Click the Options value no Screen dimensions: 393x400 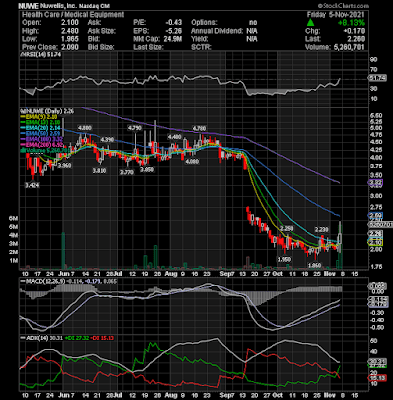(253, 23)
